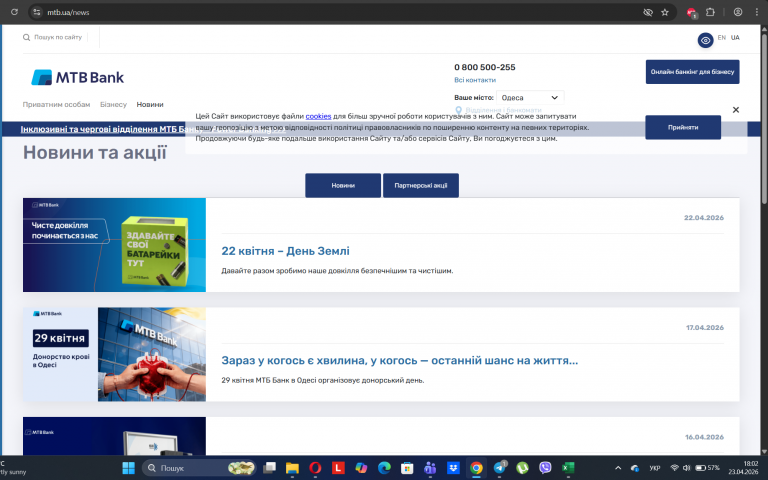The image size is (768, 480).
Task: Open battery status showing 57%
Action: pos(707,468)
